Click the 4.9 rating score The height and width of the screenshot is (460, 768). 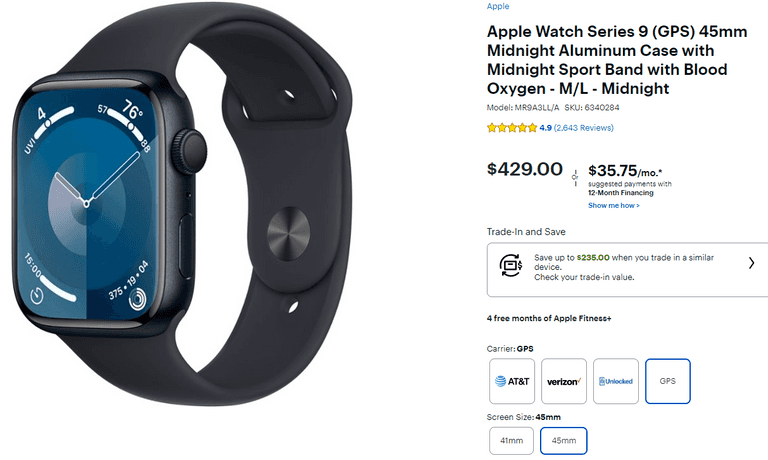pyautogui.click(x=546, y=128)
